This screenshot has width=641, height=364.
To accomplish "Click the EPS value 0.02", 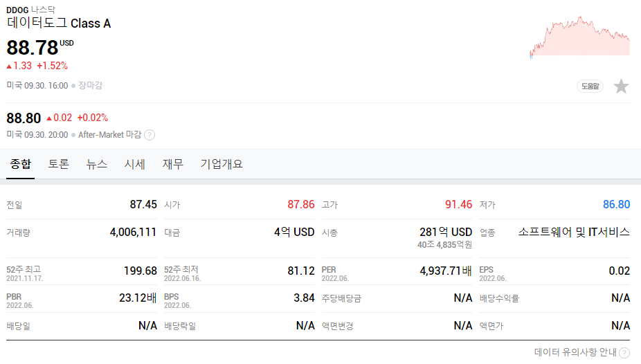I will pyautogui.click(x=620, y=271).
